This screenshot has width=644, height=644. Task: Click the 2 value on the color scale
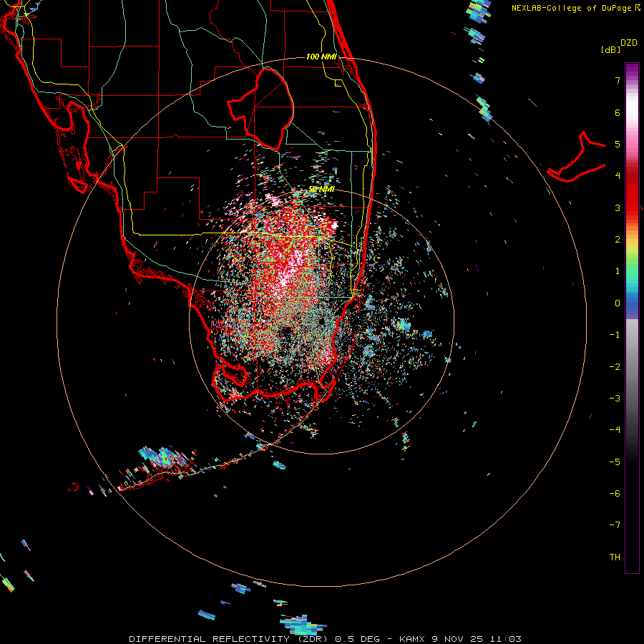[618, 240]
